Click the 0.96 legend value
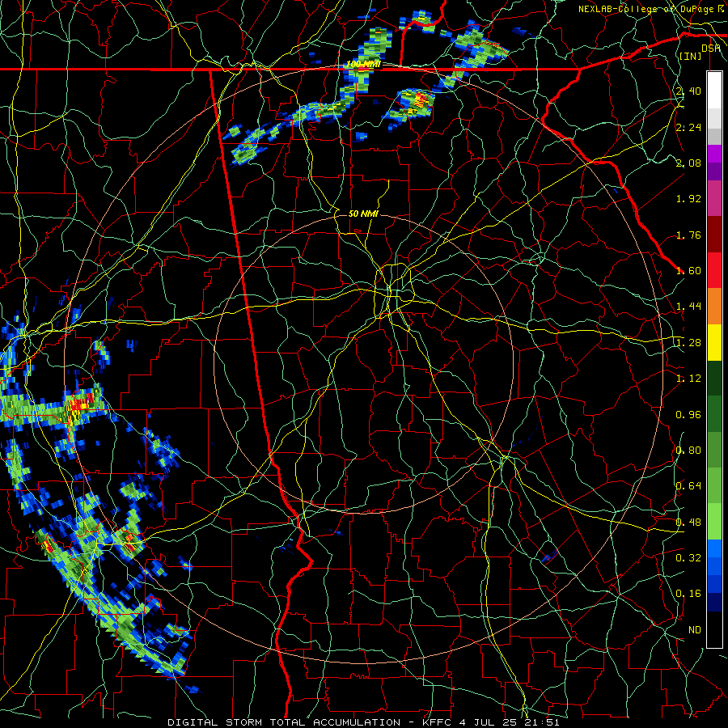 688,415
